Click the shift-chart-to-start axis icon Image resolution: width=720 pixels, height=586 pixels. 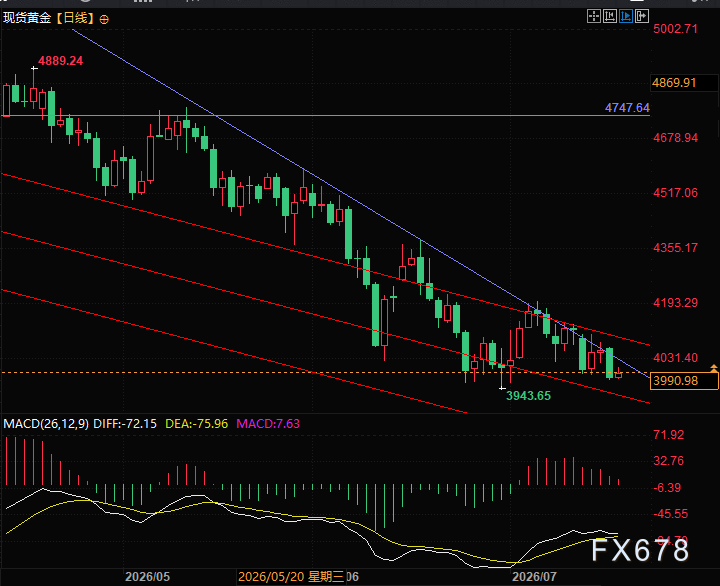[610, 17]
